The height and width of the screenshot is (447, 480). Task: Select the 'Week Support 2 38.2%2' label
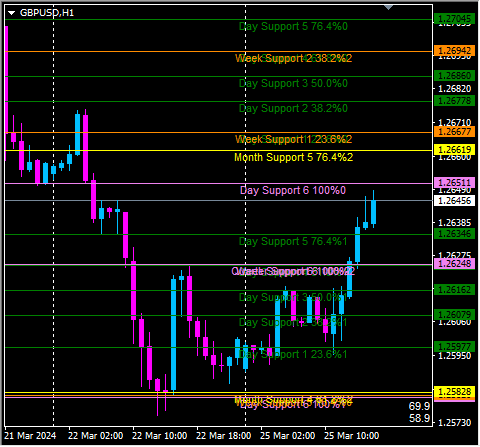pos(293,58)
